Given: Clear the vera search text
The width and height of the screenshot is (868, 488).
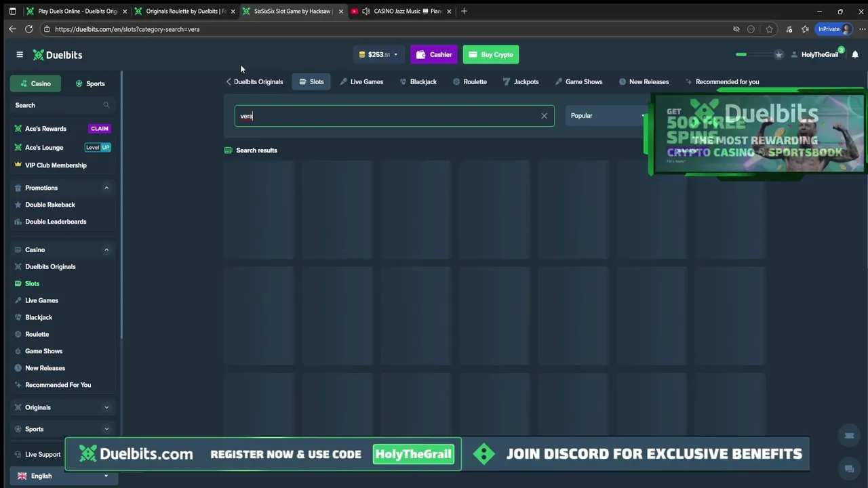Looking at the screenshot, I should (544, 116).
